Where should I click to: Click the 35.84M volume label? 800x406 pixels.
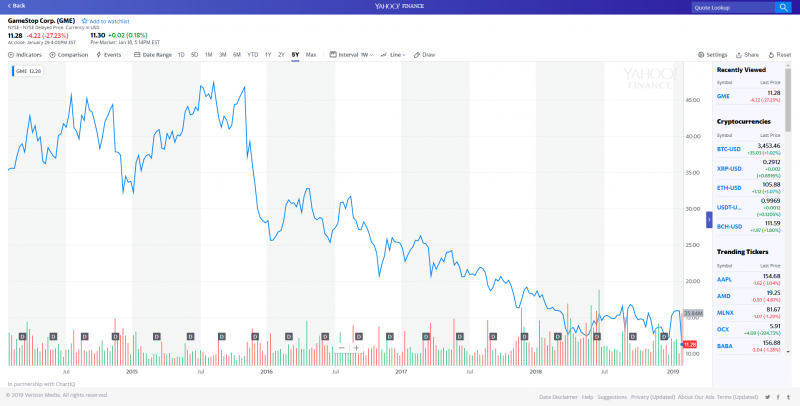(x=693, y=313)
